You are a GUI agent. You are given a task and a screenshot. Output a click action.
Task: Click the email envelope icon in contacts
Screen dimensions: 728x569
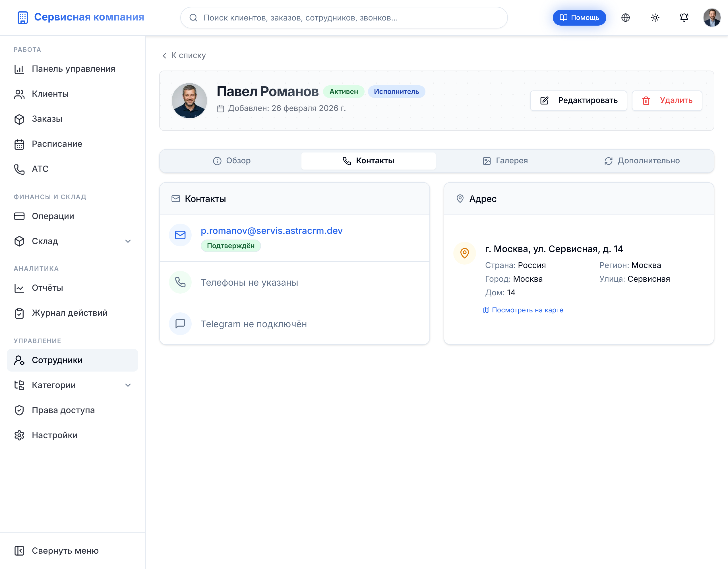(180, 235)
